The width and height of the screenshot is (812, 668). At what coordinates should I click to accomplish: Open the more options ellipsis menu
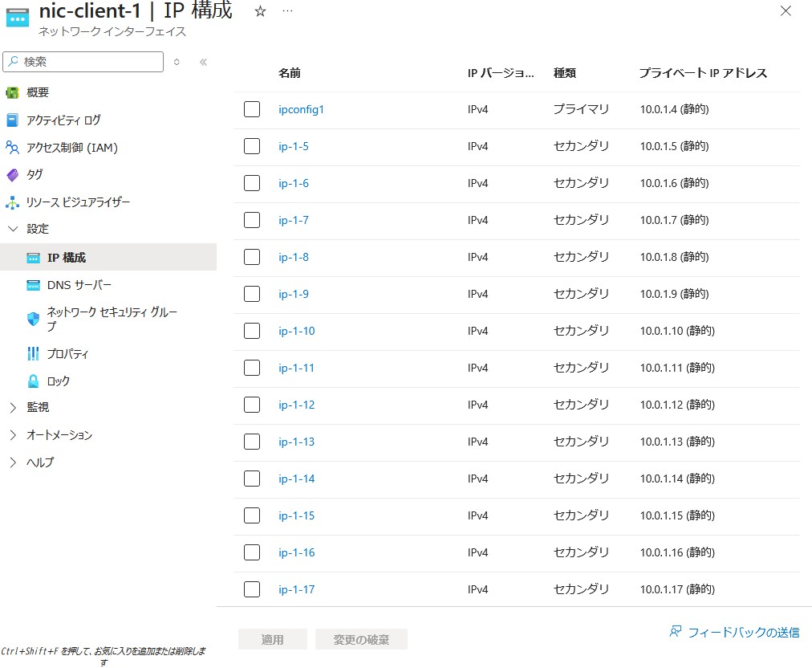coord(287,11)
